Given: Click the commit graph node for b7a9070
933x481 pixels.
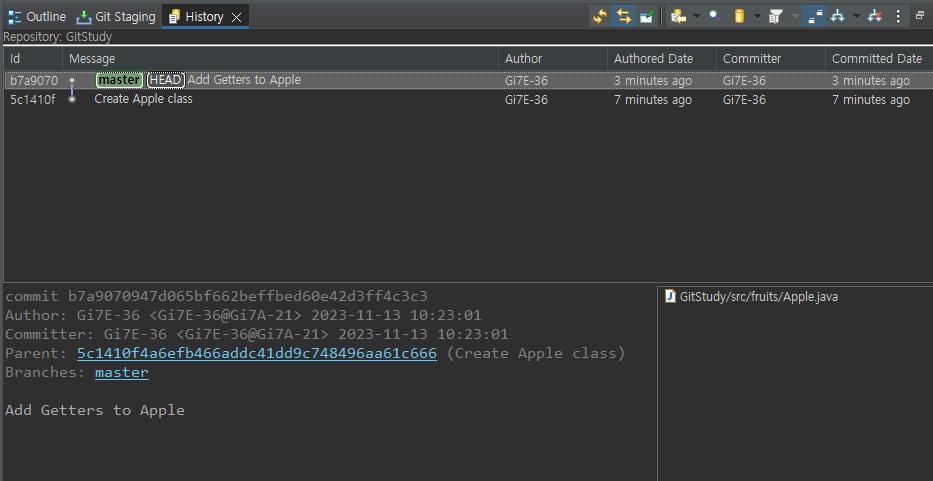Looking at the screenshot, I should 72,80.
